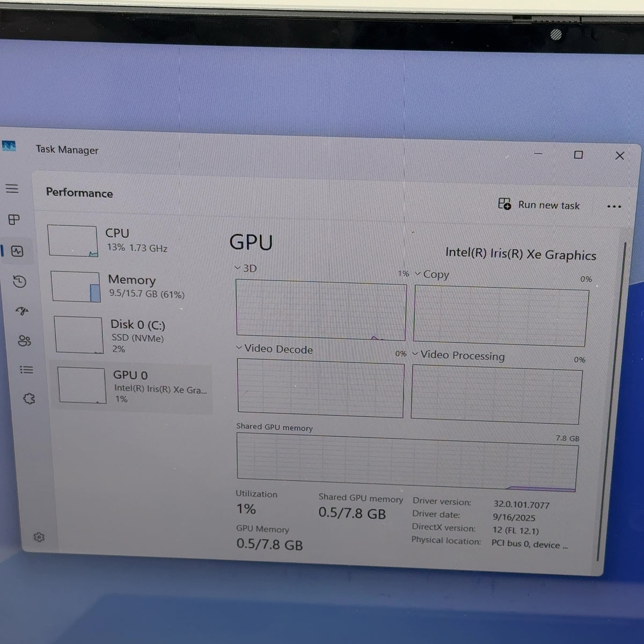The height and width of the screenshot is (644, 644).
Task: Select the CPU performance item
Action: point(129,240)
